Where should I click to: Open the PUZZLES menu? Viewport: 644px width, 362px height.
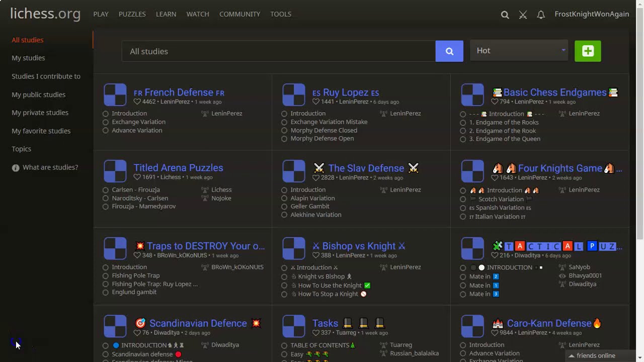click(x=132, y=14)
